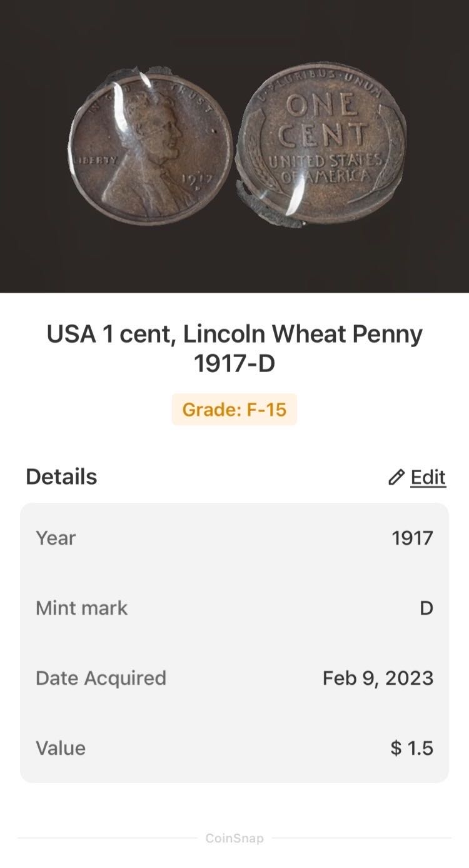Tap the pencil icon beside Edit
469x868 pixels.
click(x=396, y=478)
